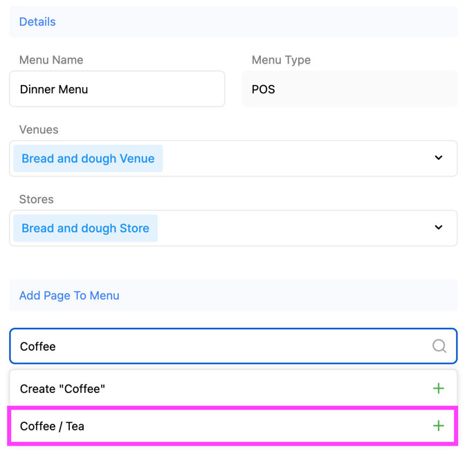476x458 pixels.
Task: Click the Add Page To Menu header
Action: (69, 295)
